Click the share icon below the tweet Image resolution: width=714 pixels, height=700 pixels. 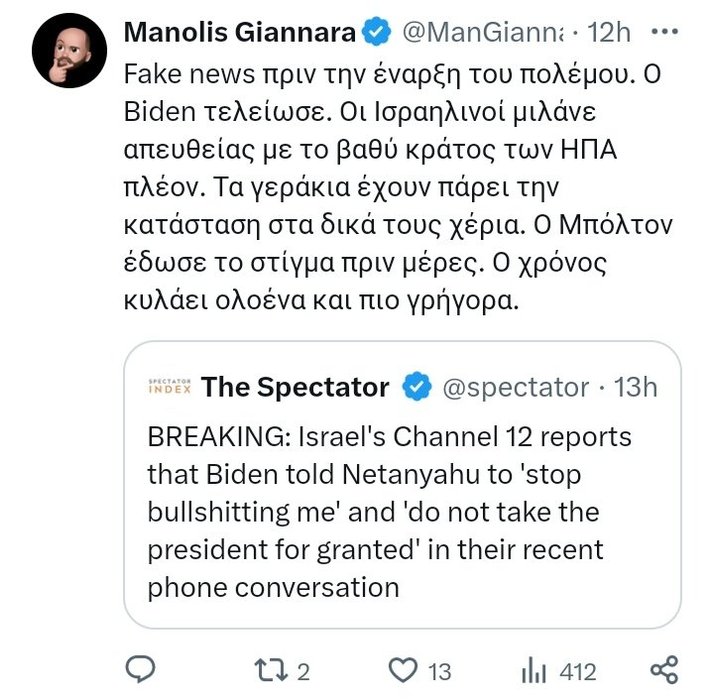coord(664,668)
